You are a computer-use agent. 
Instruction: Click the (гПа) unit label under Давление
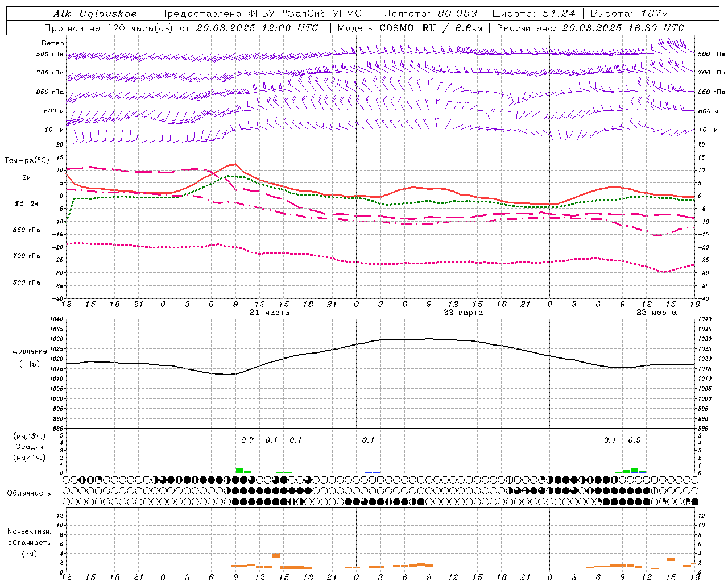[x=28, y=364]
